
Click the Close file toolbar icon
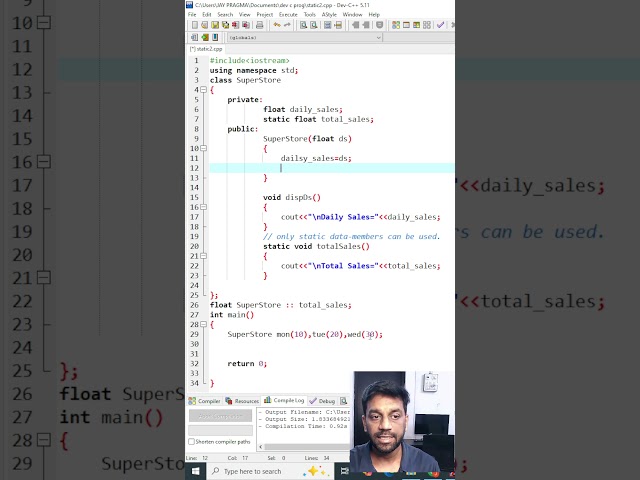(236, 25)
